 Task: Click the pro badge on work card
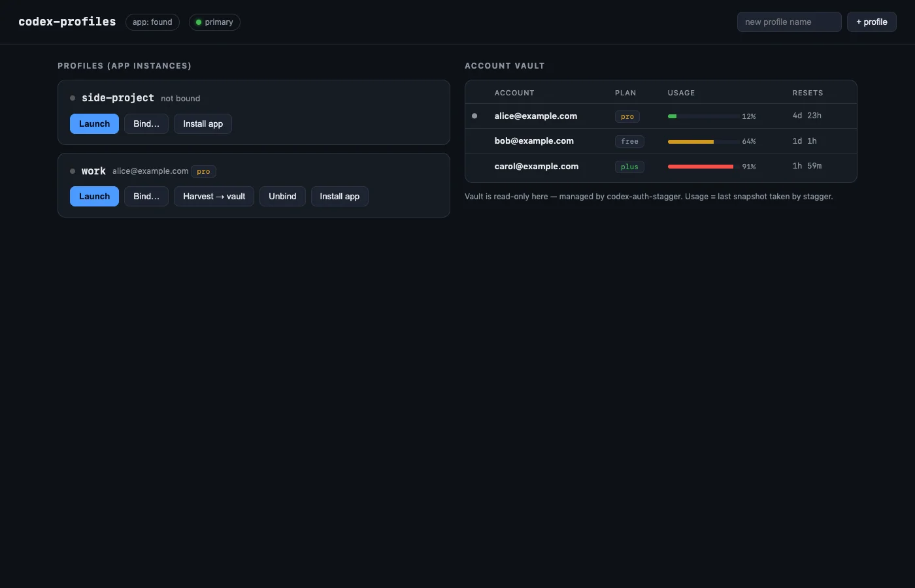pos(203,171)
